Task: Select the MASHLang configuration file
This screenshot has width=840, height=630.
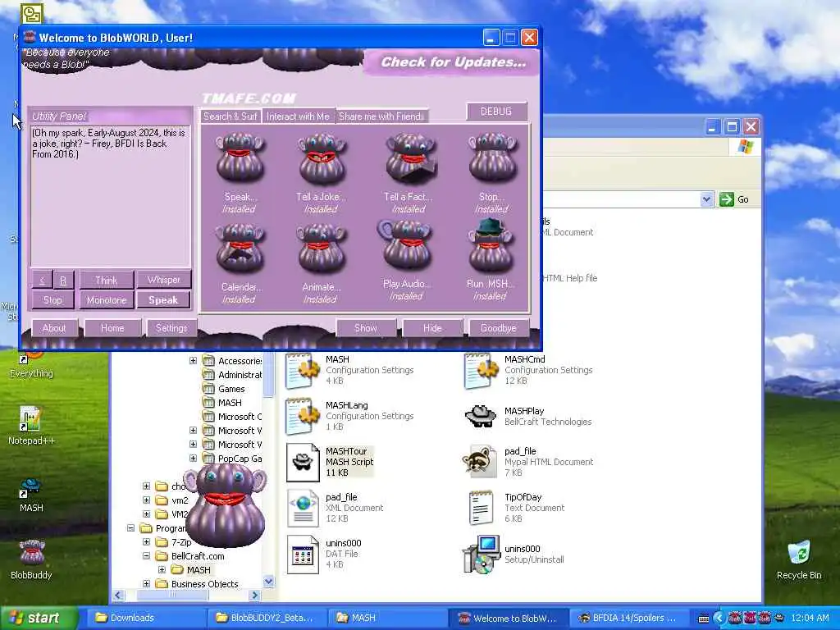Action: click(x=350, y=416)
